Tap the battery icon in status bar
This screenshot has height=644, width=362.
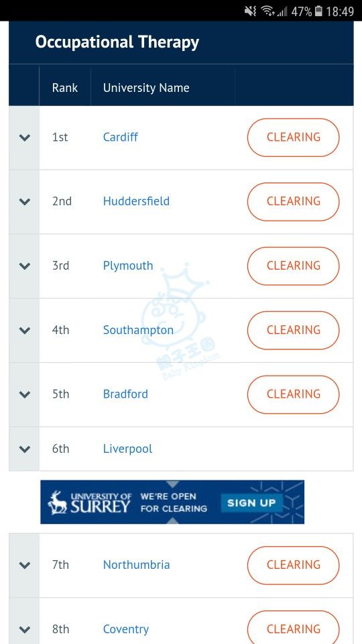tap(319, 11)
